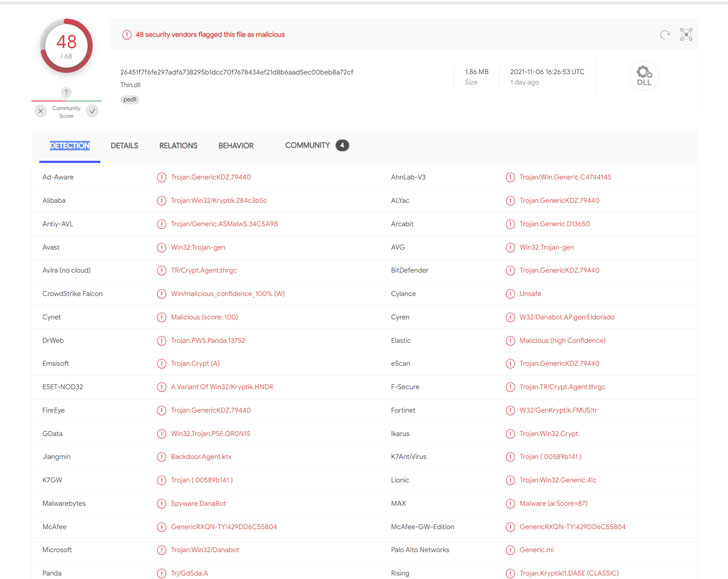Click A Variant Of Win32/Kryptik.HNDR result
This screenshot has width=728, height=579.
tap(222, 387)
